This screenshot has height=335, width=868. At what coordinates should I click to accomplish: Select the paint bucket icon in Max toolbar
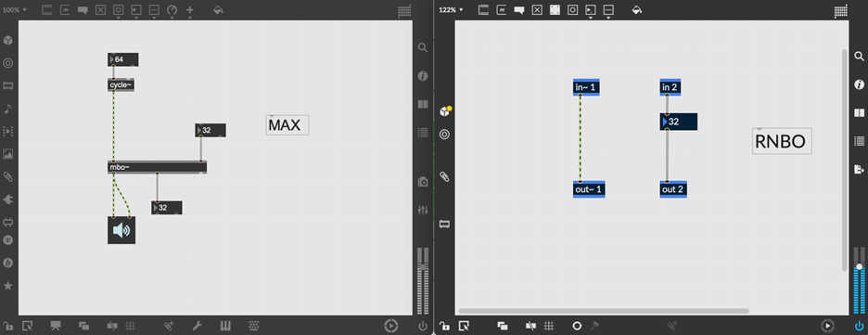pos(218,10)
